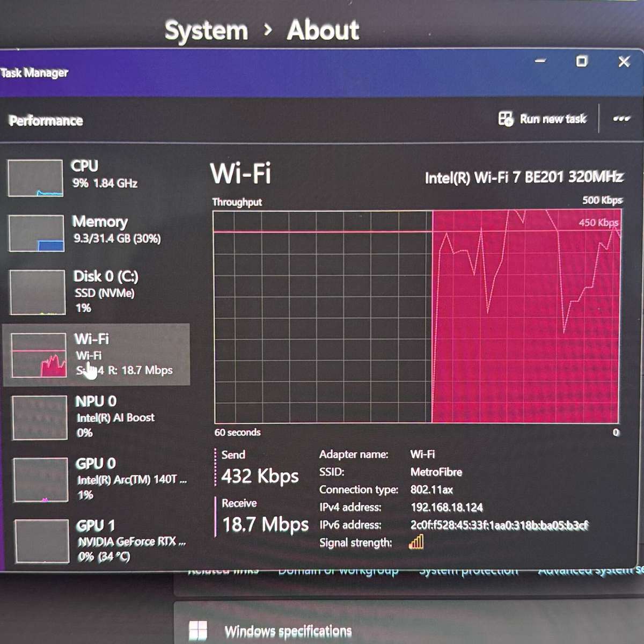The height and width of the screenshot is (644, 644).
Task: Click the GPU 1 mini graph thumbnail
Action: coord(41,541)
